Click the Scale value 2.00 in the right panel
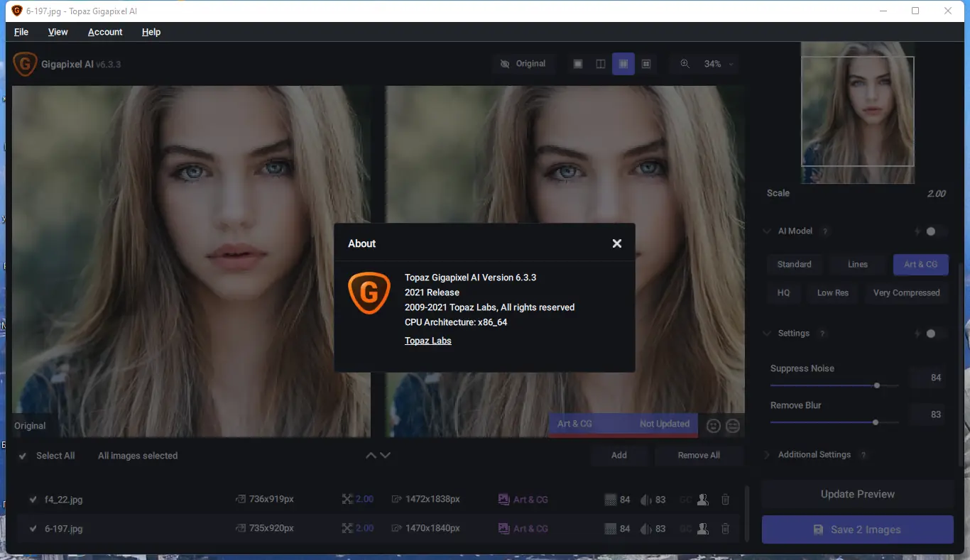The width and height of the screenshot is (970, 560). pos(937,194)
